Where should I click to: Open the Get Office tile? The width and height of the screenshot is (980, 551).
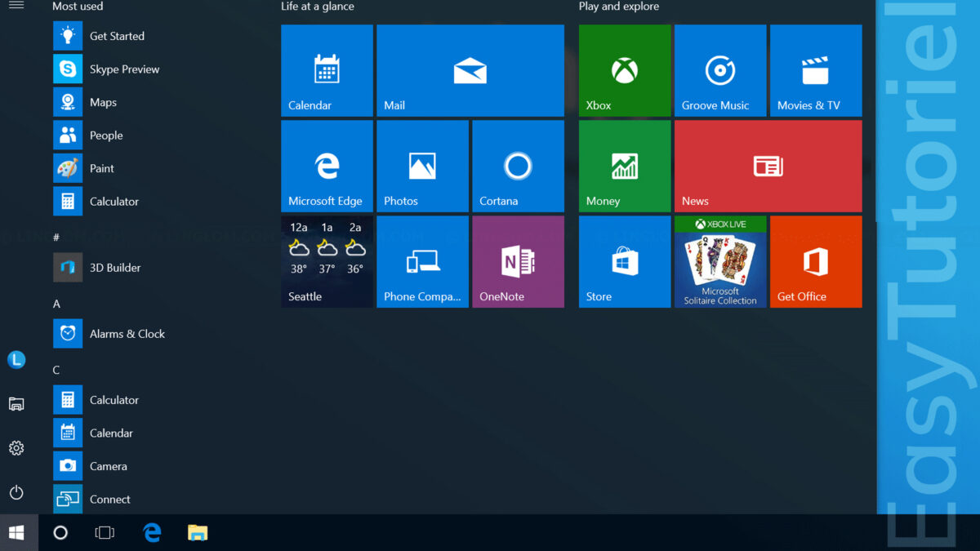click(x=816, y=262)
